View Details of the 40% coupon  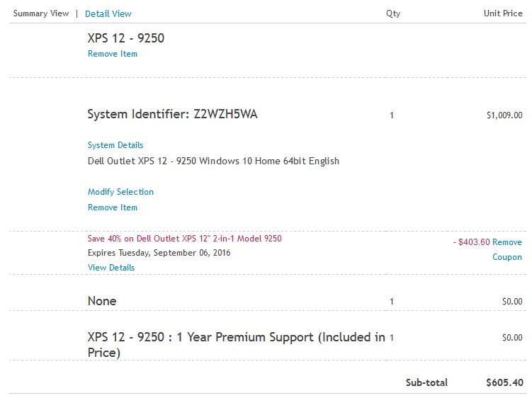tap(111, 268)
